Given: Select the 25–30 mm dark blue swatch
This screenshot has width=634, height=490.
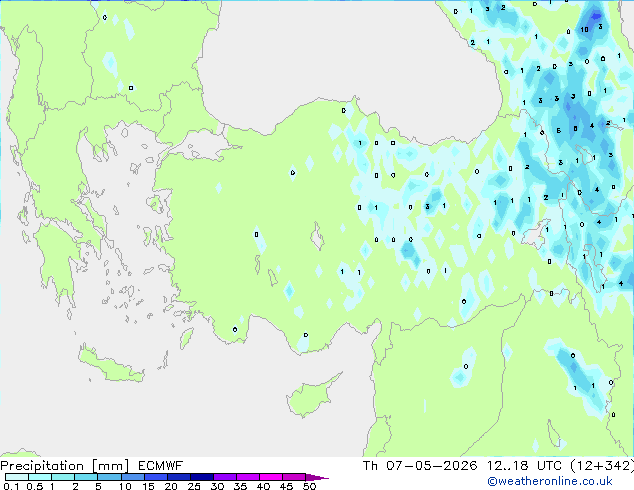Looking at the screenshot, I should pos(201,477).
